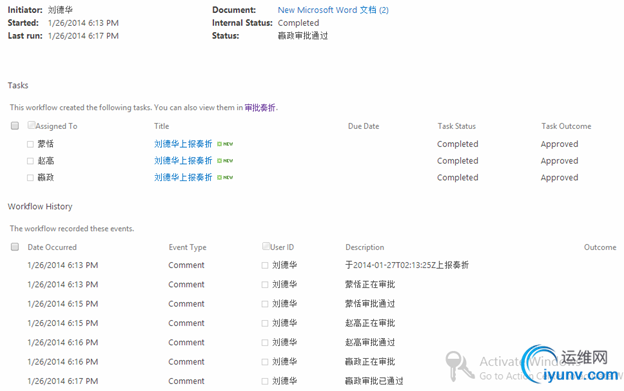This screenshot has width=624, height=391.
Task: Open the 嬴政 row 刘德华上报奏折 task
Action: 183,177
